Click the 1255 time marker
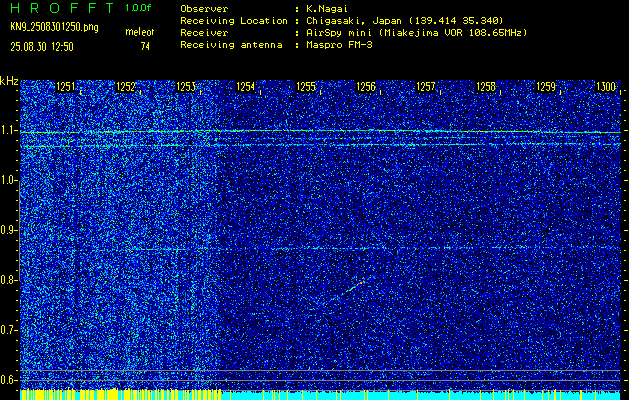Screen dimensions: 629x400 coord(306,87)
